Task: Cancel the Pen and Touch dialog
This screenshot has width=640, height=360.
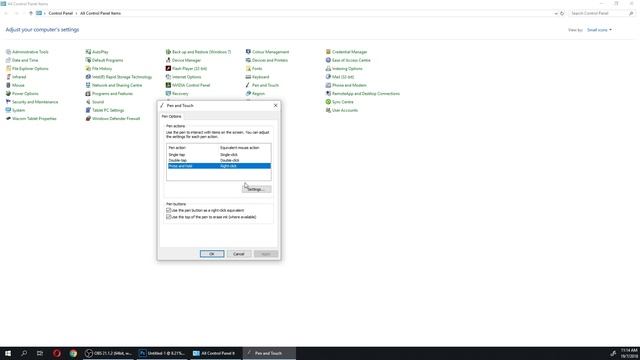Action: pyautogui.click(x=239, y=254)
